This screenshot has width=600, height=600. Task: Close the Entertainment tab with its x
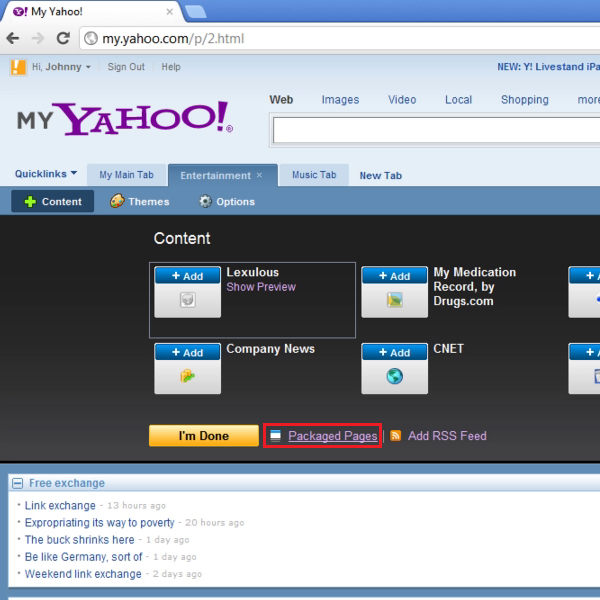(x=259, y=175)
